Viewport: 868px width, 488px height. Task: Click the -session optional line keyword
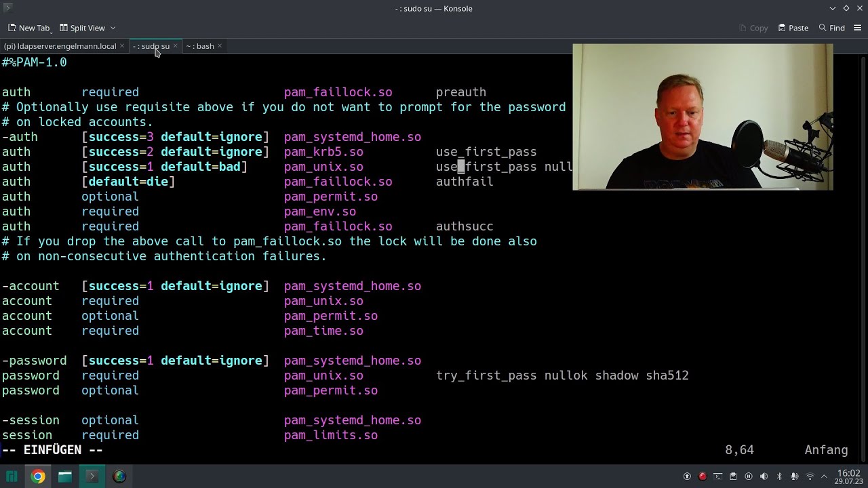click(x=31, y=420)
